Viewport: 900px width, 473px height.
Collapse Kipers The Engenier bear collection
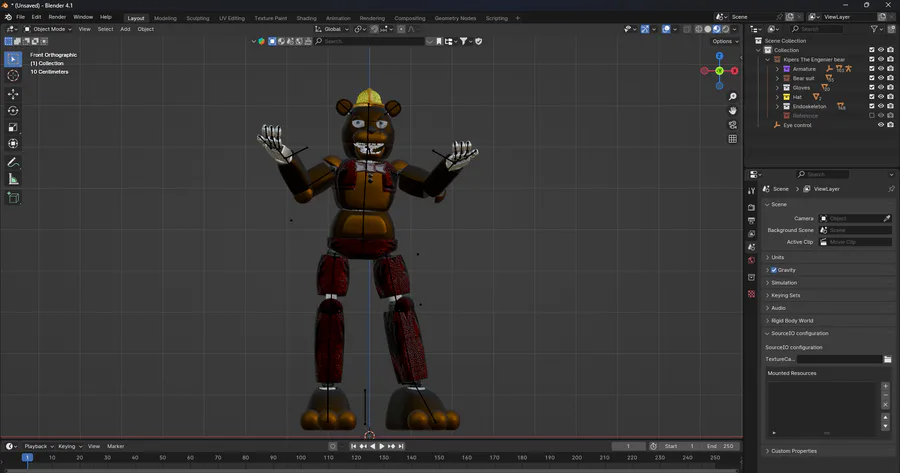[x=768, y=59]
